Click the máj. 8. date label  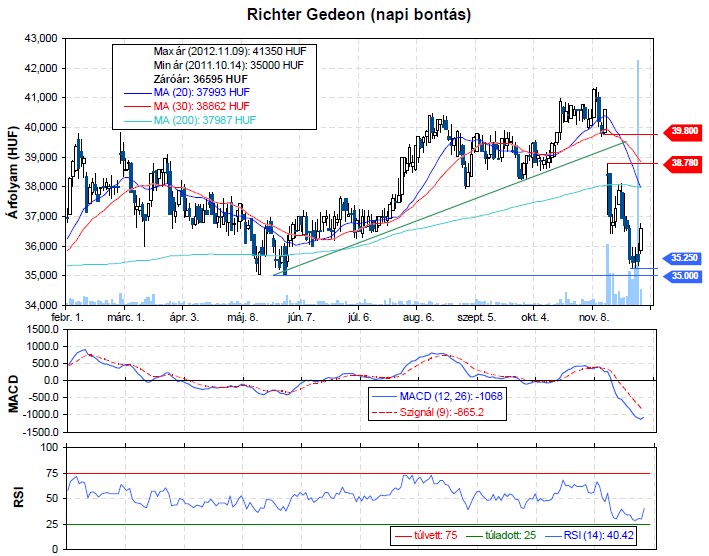click(x=243, y=317)
